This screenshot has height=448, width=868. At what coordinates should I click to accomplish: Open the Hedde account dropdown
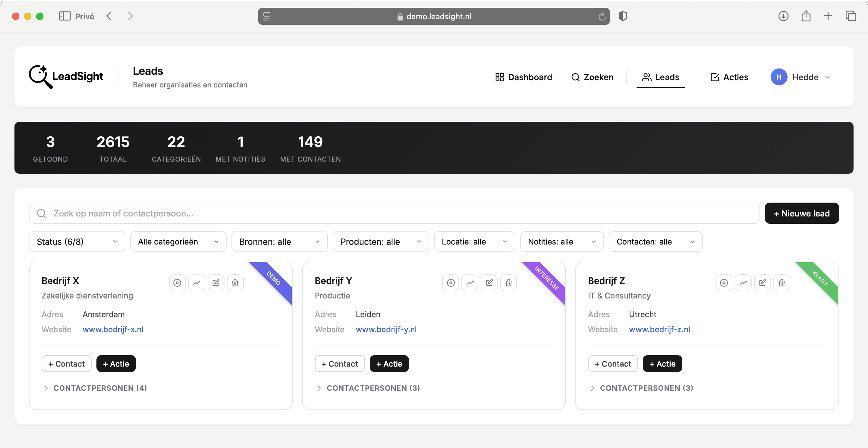click(802, 77)
